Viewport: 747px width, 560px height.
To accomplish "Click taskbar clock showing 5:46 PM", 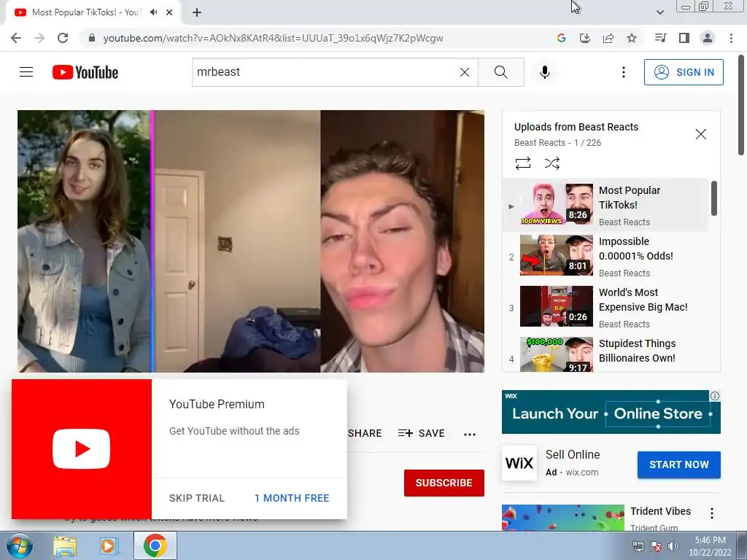I will click(x=710, y=546).
